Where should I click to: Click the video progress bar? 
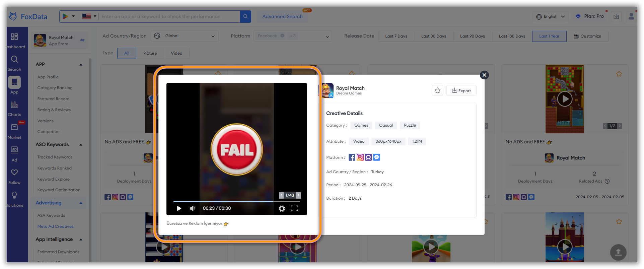[236, 201]
